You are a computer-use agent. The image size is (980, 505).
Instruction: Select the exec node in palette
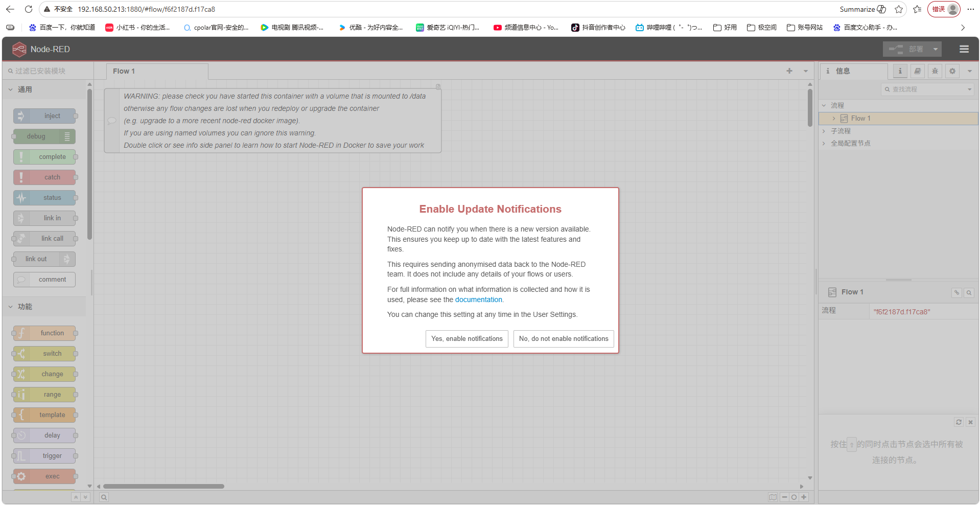pyautogui.click(x=44, y=476)
